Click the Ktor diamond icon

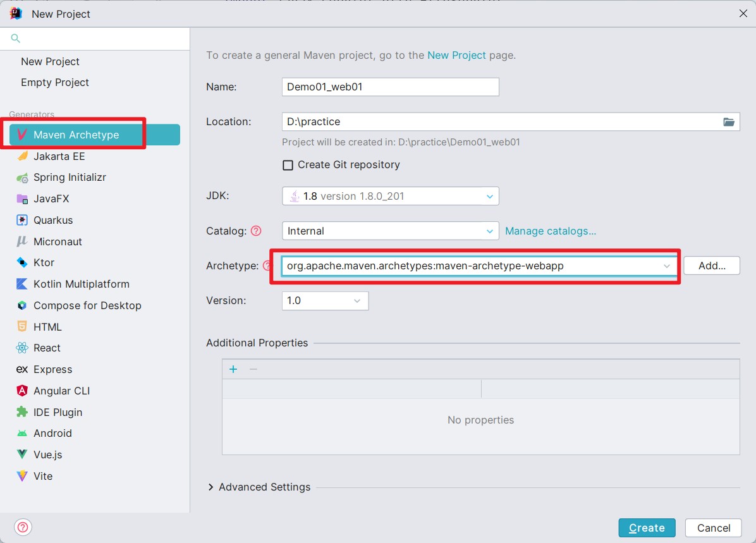(22, 262)
